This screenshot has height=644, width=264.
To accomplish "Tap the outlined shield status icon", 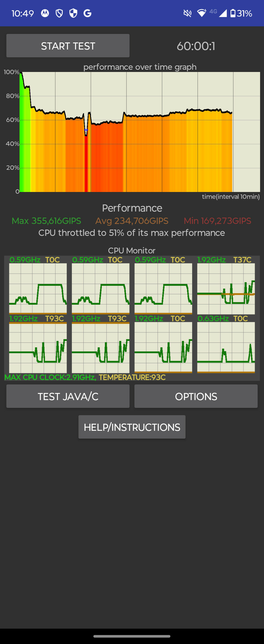I will [59, 13].
